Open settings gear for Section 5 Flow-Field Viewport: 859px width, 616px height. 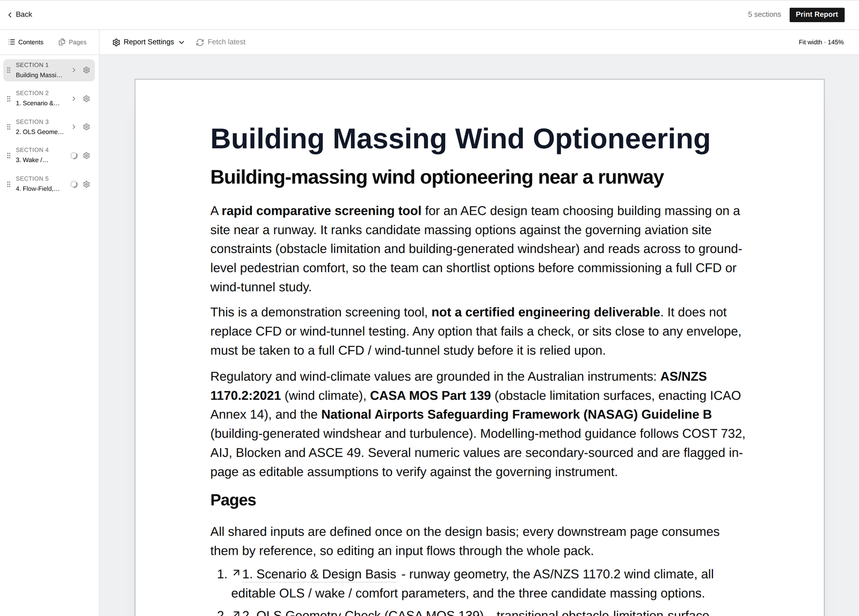click(x=86, y=184)
